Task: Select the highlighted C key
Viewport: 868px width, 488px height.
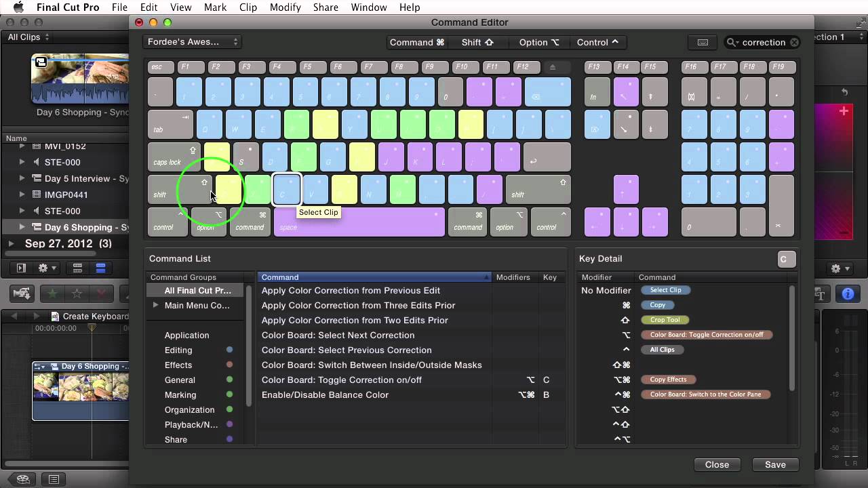Action: point(286,189)
